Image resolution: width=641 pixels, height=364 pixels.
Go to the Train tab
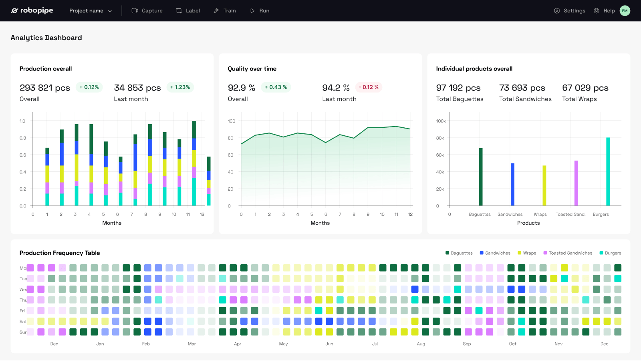coord(225,11)
